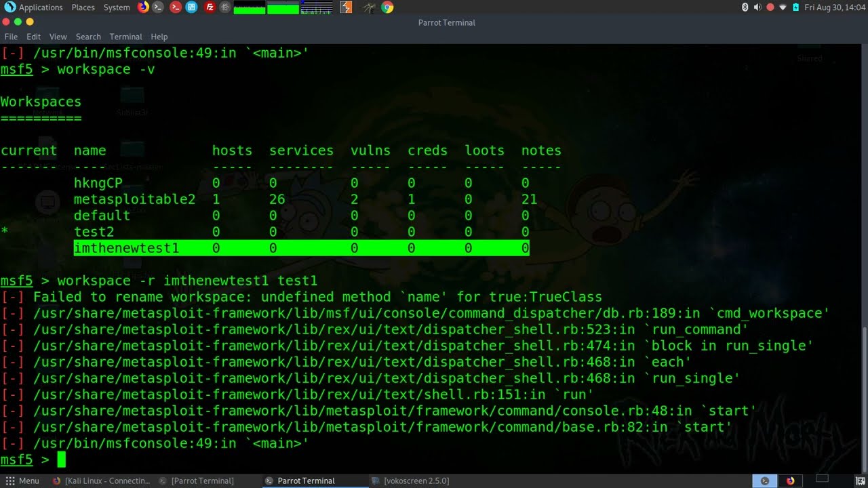Click metasploitable2 services value 26
868x488 pixels.
[277, 199]
